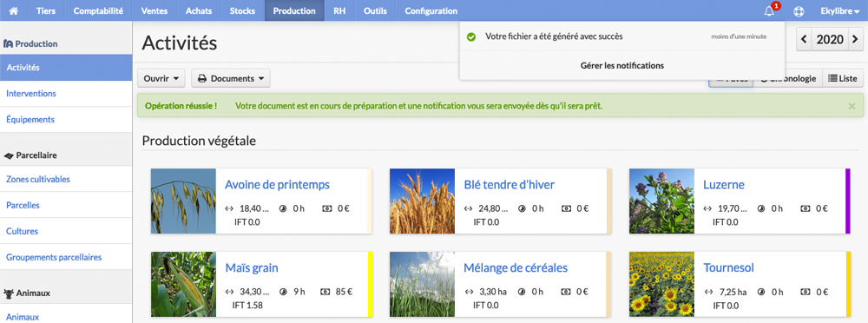This screenshot has height=323, width=868.
Task: Click the printer icon on Documents button
Action: coord(202,79)
